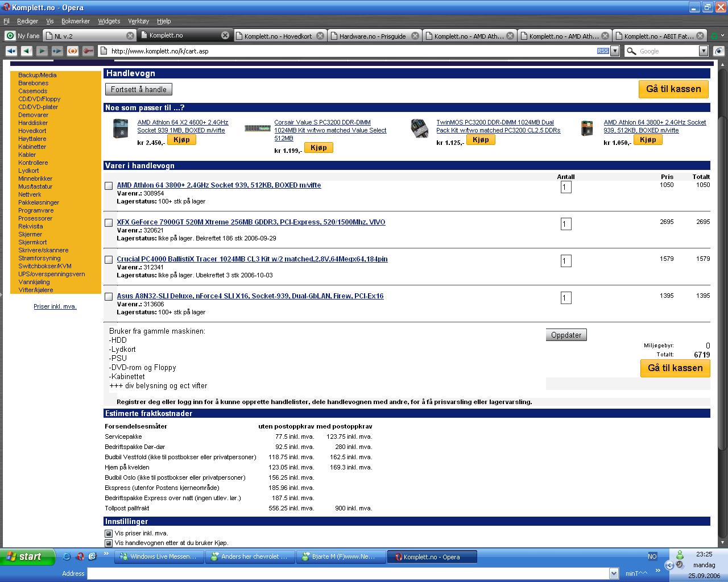Toggle Vis priser inkl. mva. setting
Screen dimensions: 728x582
click(109, 534)
